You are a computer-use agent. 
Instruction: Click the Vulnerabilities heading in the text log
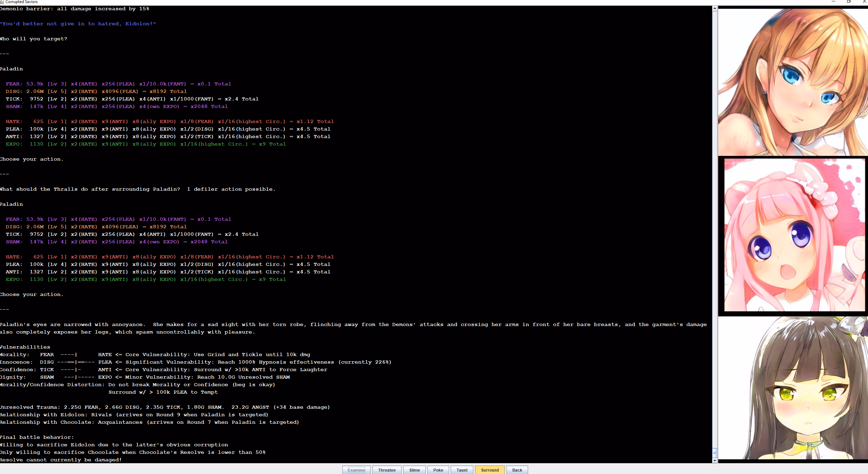coord(25,347)
